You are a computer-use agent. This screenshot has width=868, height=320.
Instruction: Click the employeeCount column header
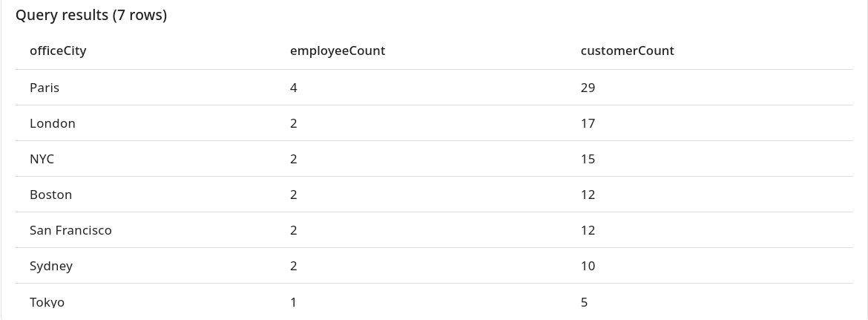[338, 50]
